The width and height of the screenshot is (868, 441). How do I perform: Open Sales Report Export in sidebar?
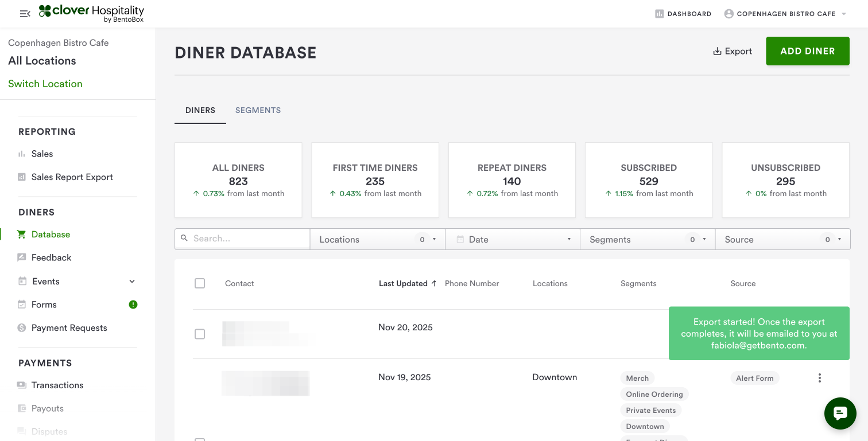point(72,177)
